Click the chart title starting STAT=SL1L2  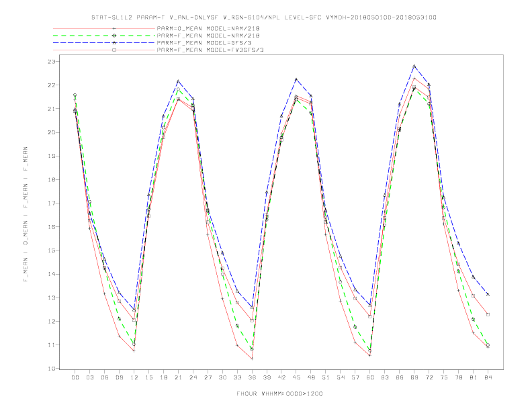(264, 17)
